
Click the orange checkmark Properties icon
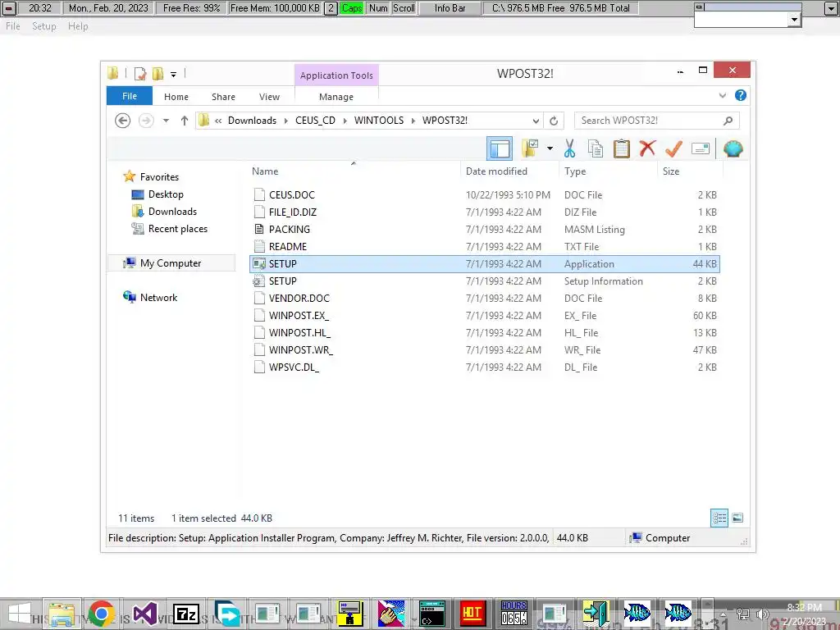[673, 148]
